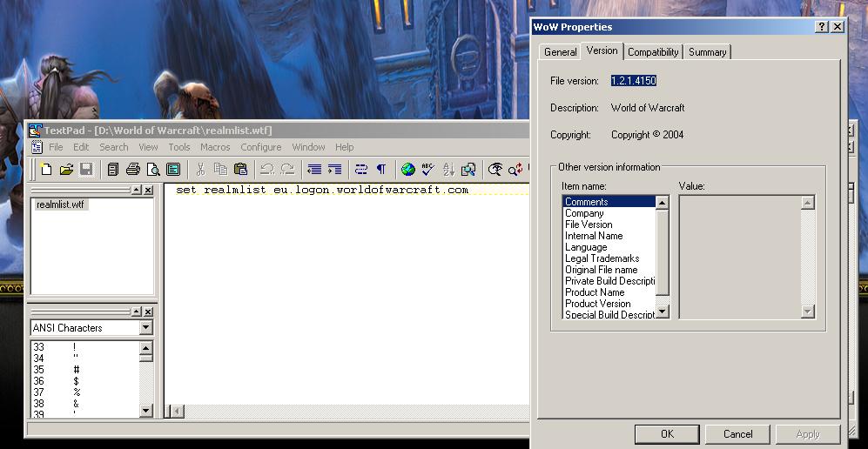Select Comments in Item name list
This screenshot has height=449, width=868.
point(609,202)
